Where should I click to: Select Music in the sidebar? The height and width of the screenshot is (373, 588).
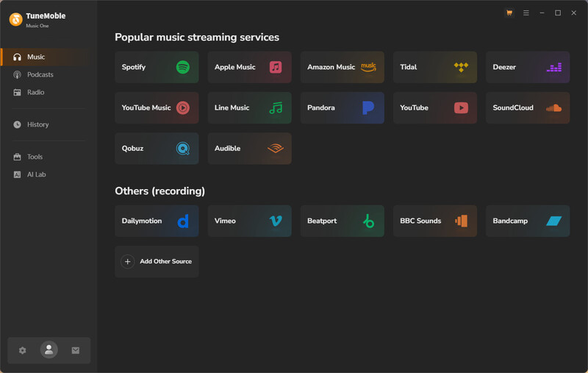click(36, 57)
